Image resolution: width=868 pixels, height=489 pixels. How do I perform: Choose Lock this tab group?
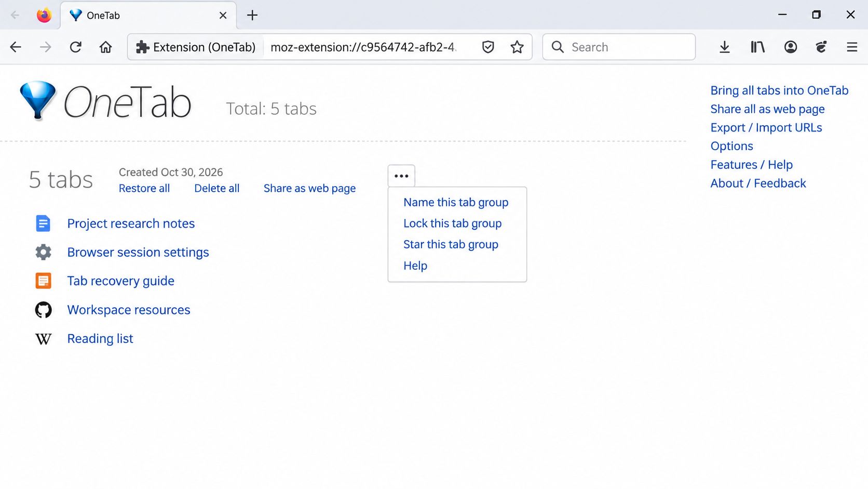point(452,223)
